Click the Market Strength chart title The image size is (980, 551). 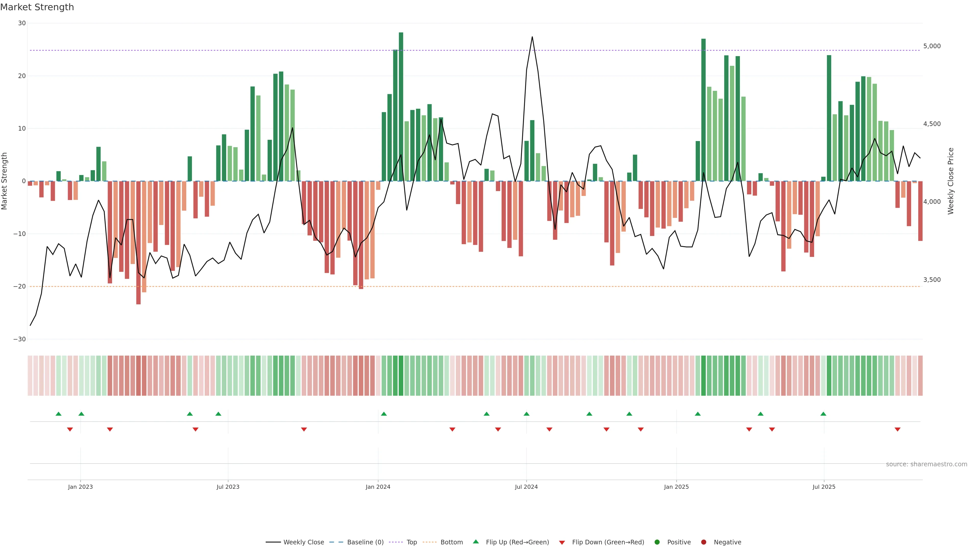click(x=37, y=7)
